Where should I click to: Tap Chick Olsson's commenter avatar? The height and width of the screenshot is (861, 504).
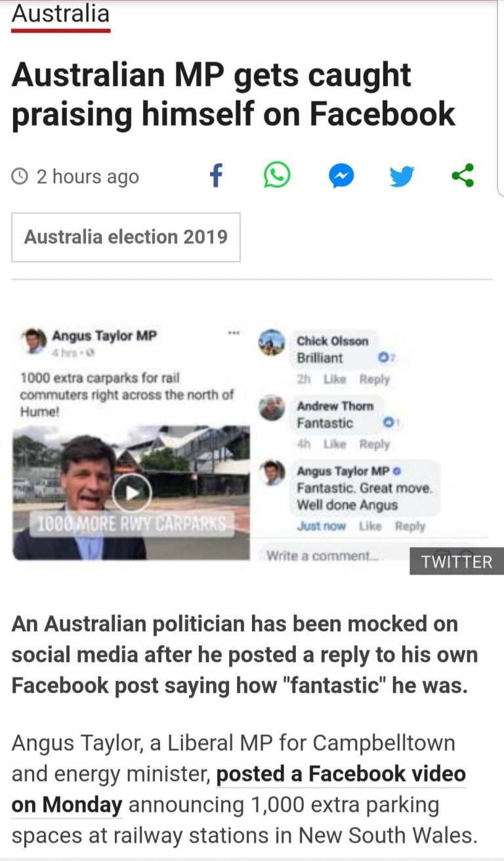coord(272,343)
